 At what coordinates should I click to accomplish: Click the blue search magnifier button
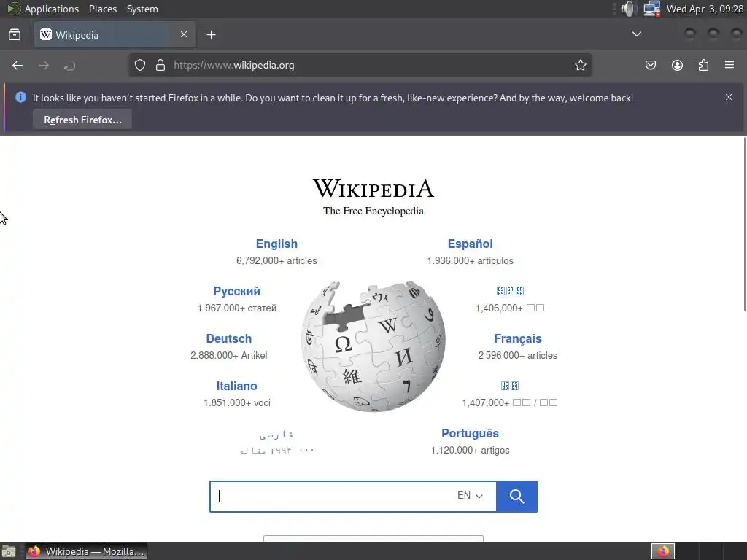(x=517, y=496)
